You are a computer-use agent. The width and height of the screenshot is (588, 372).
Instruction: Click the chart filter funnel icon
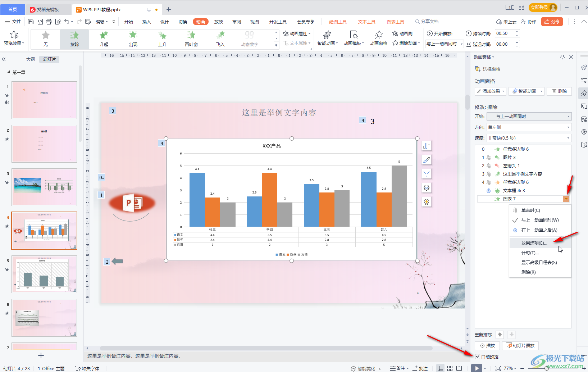pyautogui.click(x=427, y=174)
